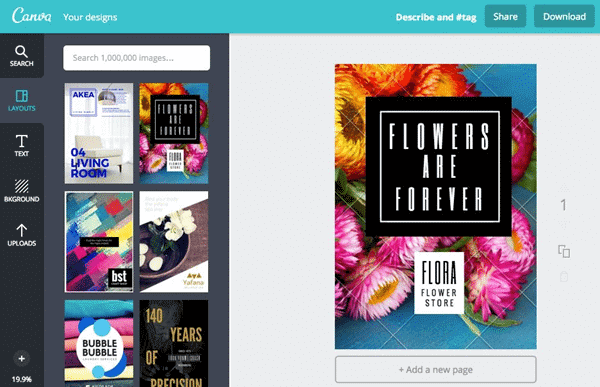Select the Bubble Bubble layout
This screenshot has width=600, height=387.
coord(99,343)
